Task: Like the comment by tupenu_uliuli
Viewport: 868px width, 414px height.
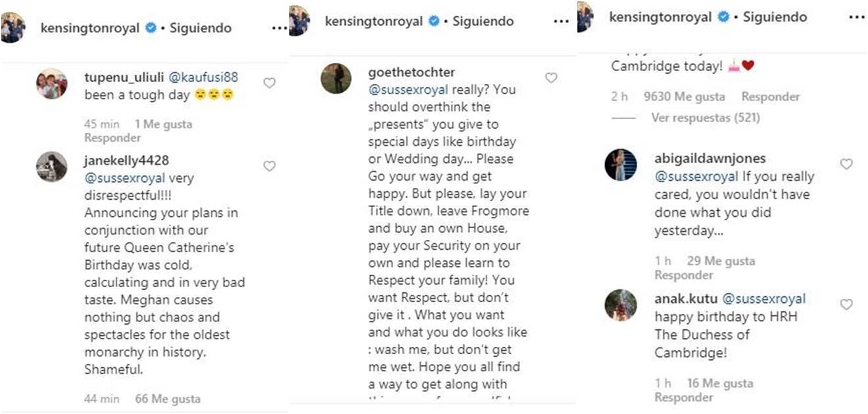Action: (269, 83)
